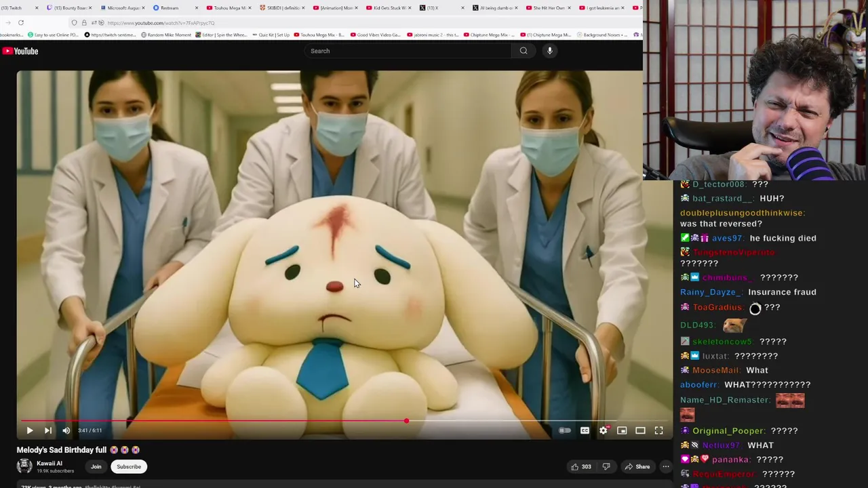Click DLD493 cat emote in chat

[x=733, y=325]
